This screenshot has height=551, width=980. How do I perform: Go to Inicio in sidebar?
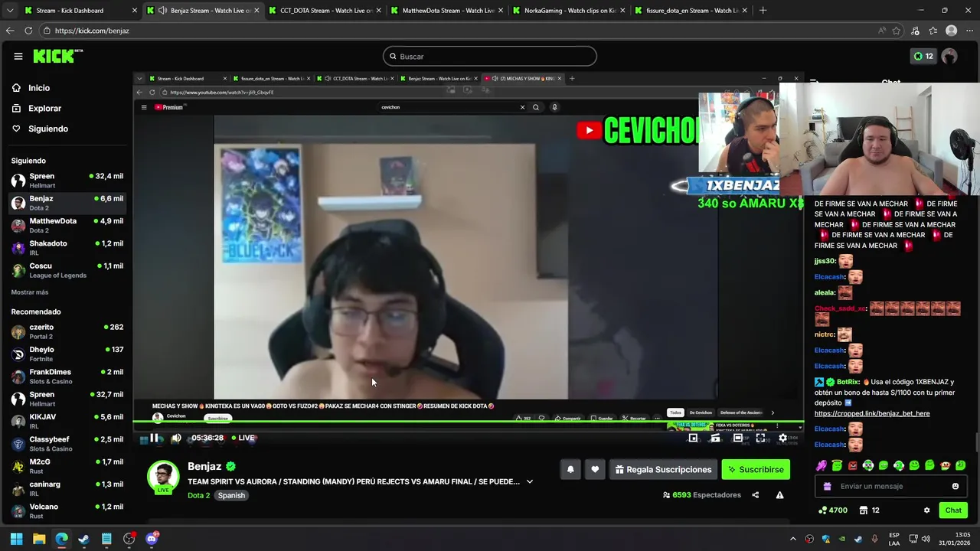[38, 88]
